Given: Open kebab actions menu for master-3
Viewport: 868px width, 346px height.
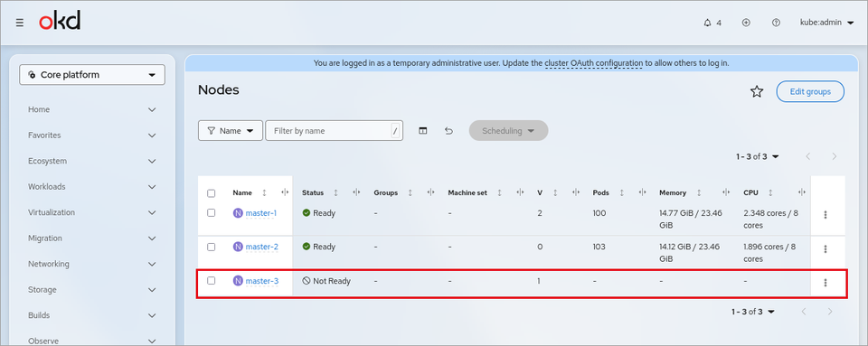Looking at the screenshot, I should pos(826,283).
